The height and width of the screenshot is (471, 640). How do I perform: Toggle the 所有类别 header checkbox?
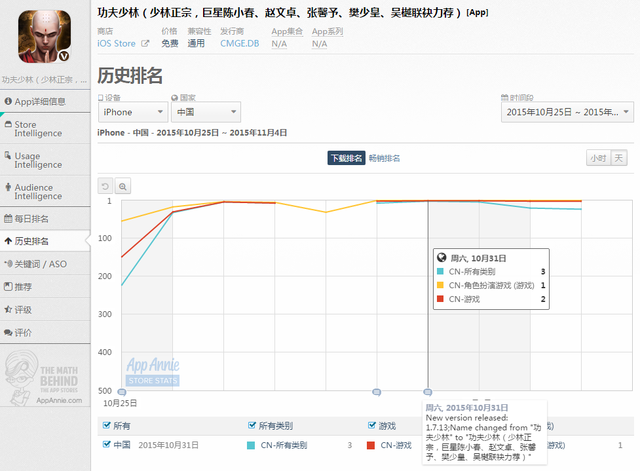point(252,425)
